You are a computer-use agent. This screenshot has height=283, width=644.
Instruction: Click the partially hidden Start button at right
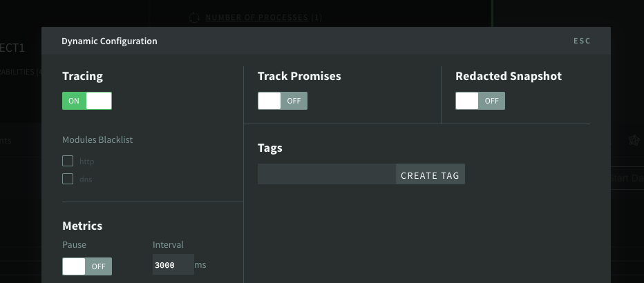(627, 179)
